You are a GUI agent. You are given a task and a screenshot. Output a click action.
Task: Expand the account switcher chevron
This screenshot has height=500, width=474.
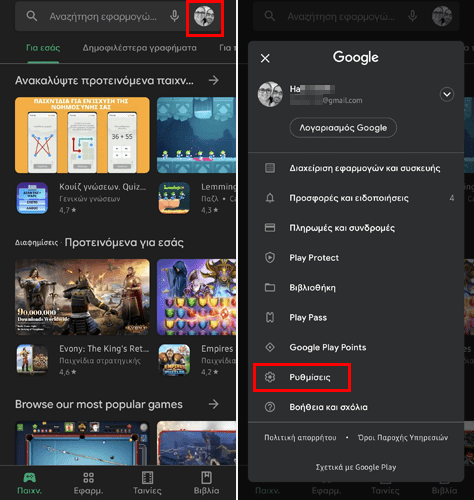click(447, 94)
